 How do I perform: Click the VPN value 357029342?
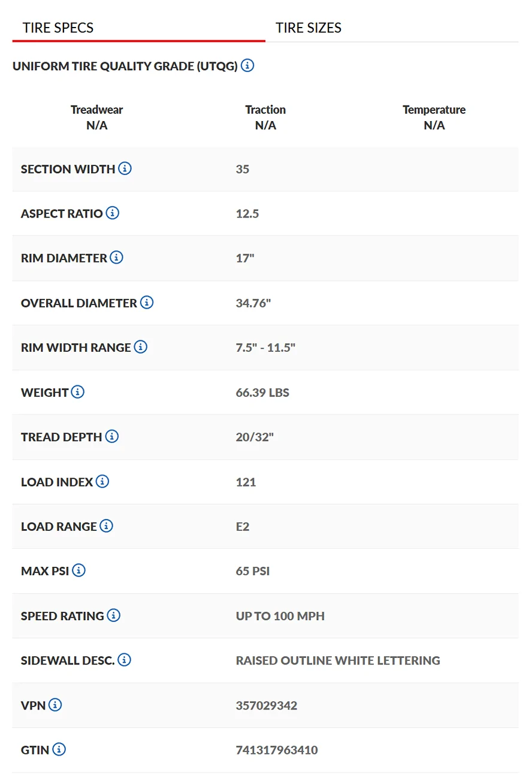point(267,705)
